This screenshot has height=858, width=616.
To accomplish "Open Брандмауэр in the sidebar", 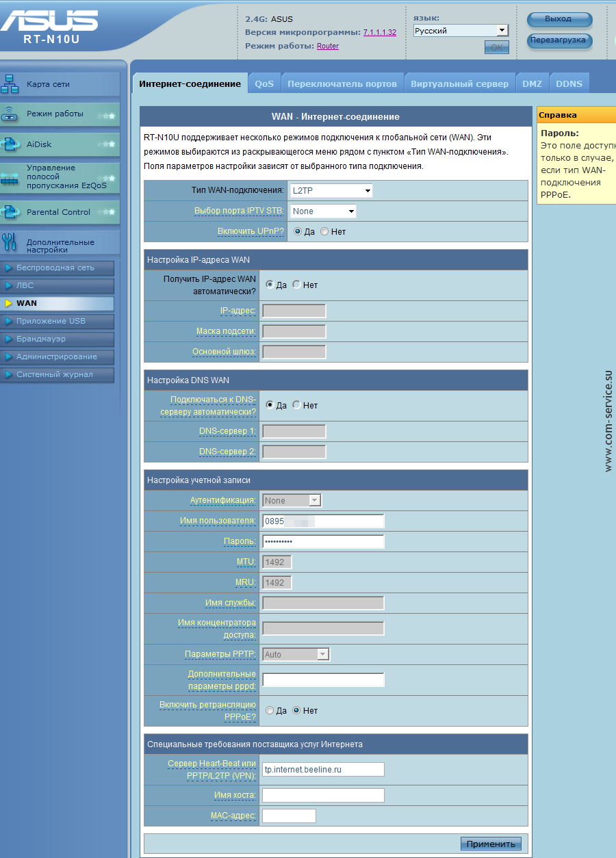I will 57,339.
